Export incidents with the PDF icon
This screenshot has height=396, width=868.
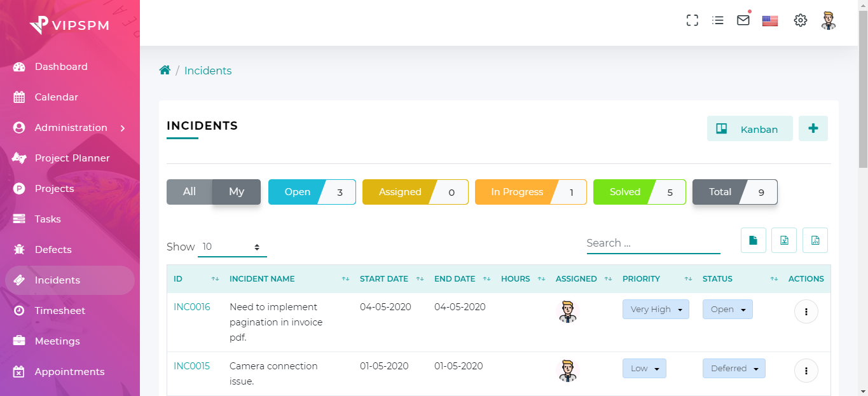[x=815, y=240]
